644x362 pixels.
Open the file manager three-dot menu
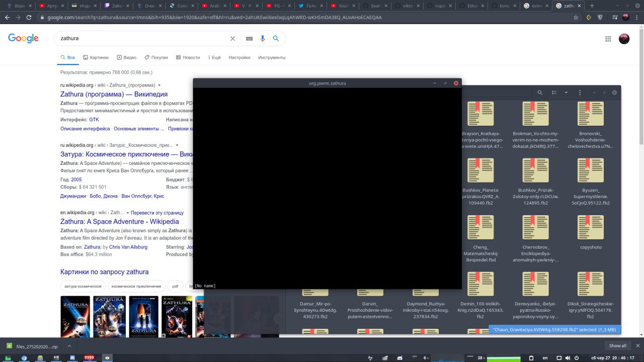pyautogui.click(x=580, y=93)
